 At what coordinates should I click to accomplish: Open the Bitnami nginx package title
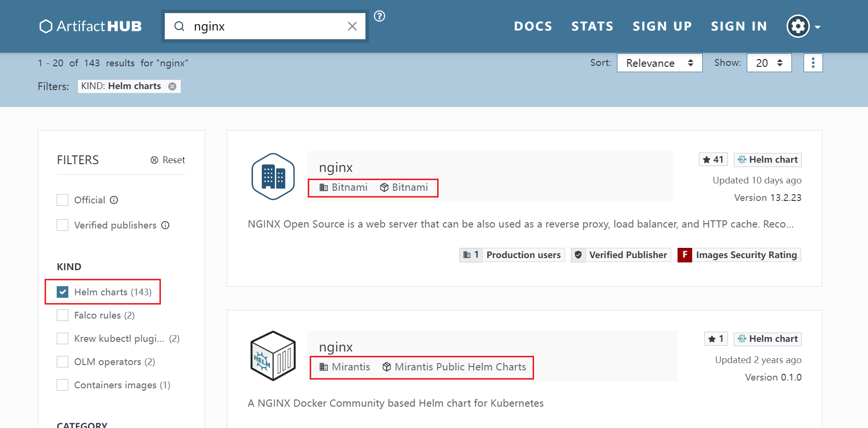click(x=336, y=168)
